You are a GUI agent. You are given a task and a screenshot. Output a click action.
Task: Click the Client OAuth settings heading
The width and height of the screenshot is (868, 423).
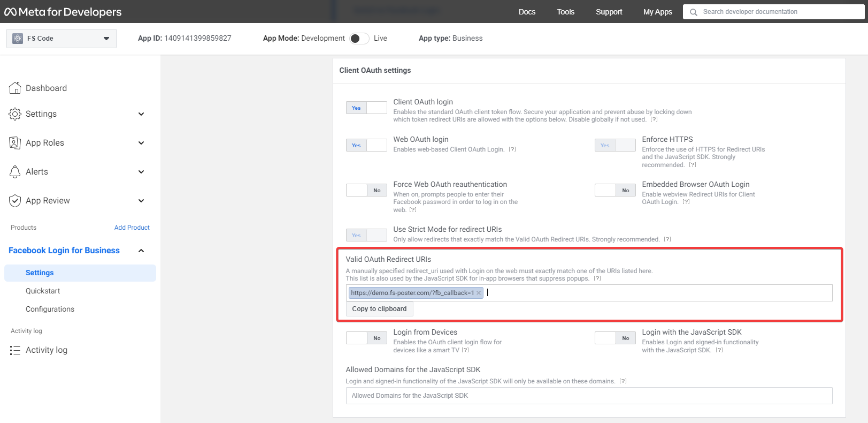coord(375,71)
